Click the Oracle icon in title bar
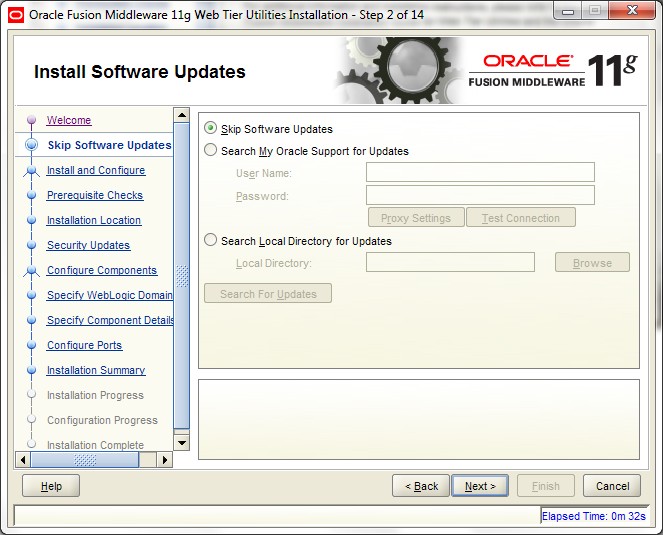This screenshot has width=663, height=535. (16, 15)
